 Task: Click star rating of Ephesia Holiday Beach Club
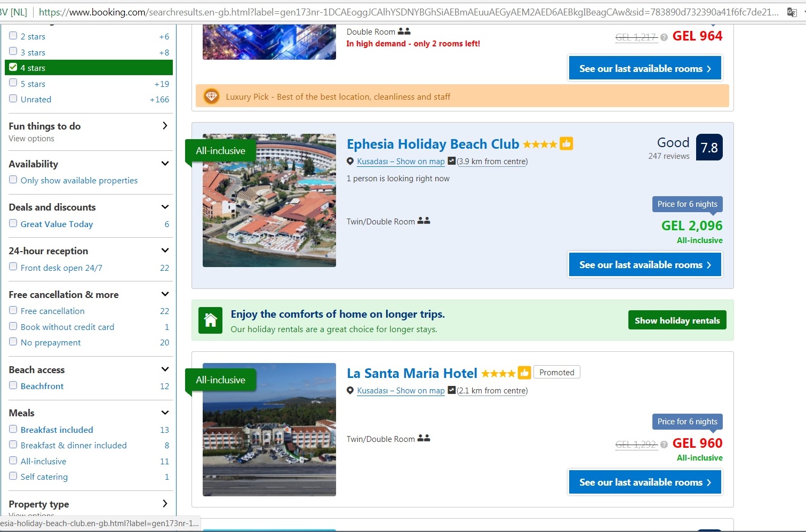click(540, 144)
